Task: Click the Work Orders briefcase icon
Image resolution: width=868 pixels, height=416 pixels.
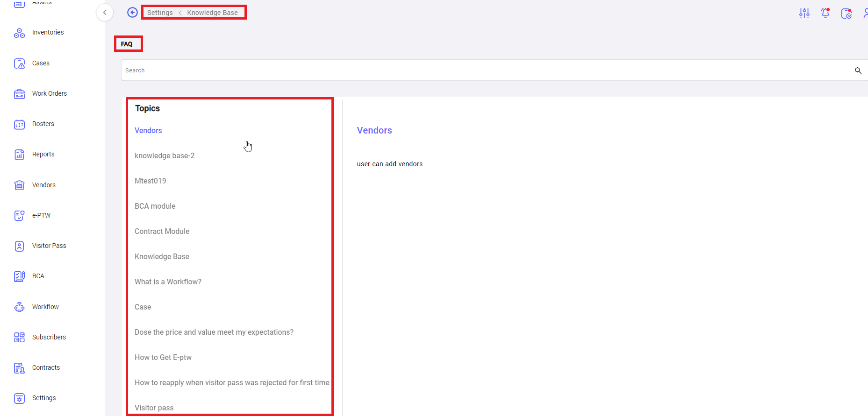Action: click(19, 94)
